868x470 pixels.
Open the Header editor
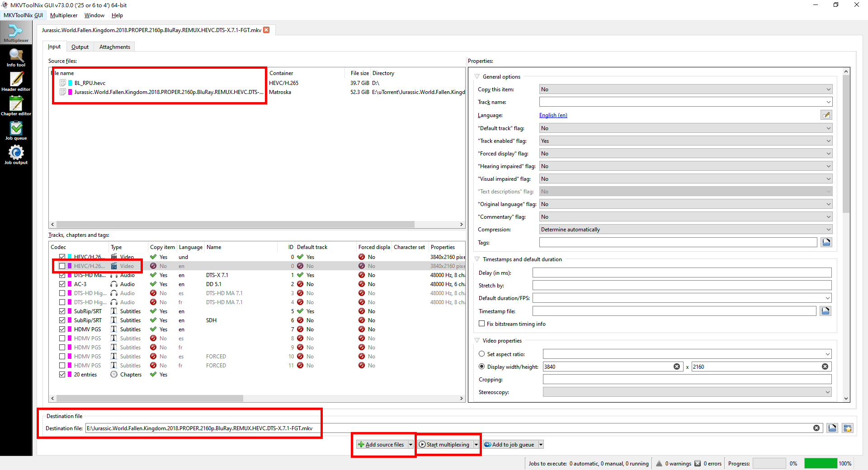[x=16, y=82]
